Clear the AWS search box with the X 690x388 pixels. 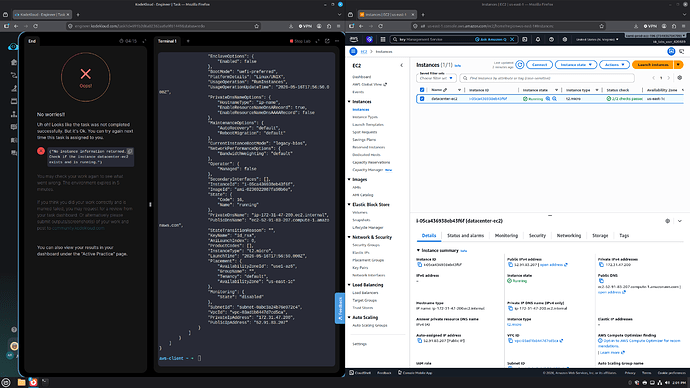click(512, 39)
